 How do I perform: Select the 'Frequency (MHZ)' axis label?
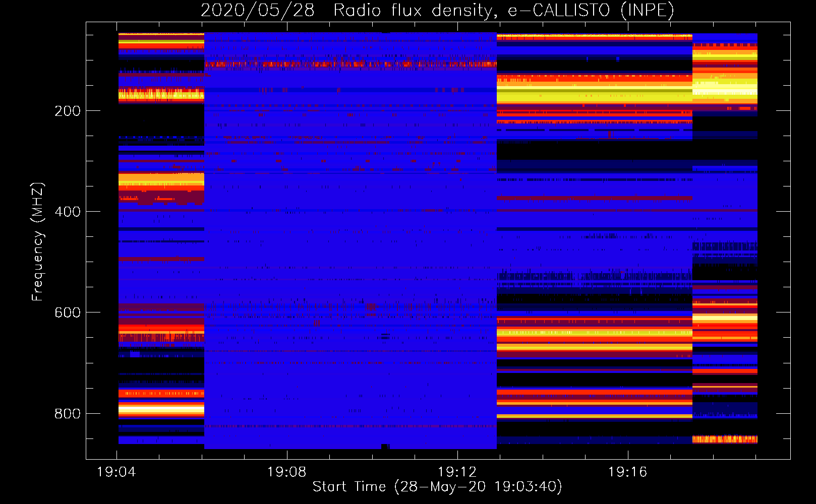38,241
